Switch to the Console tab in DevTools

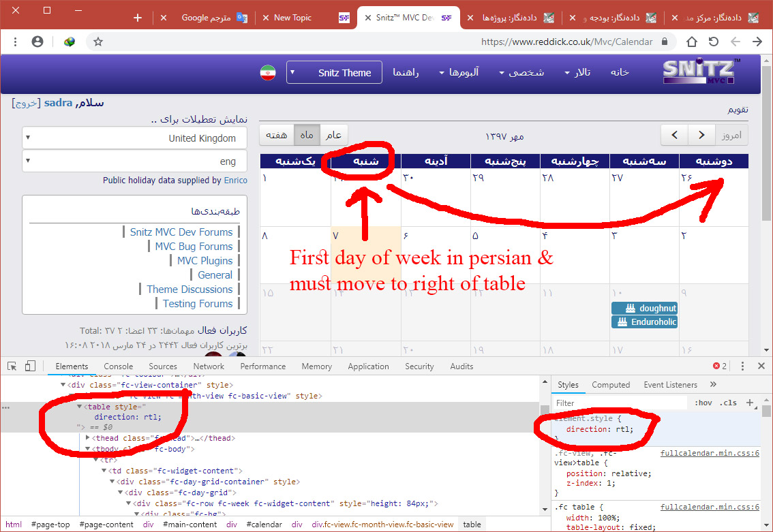(118, 366)
